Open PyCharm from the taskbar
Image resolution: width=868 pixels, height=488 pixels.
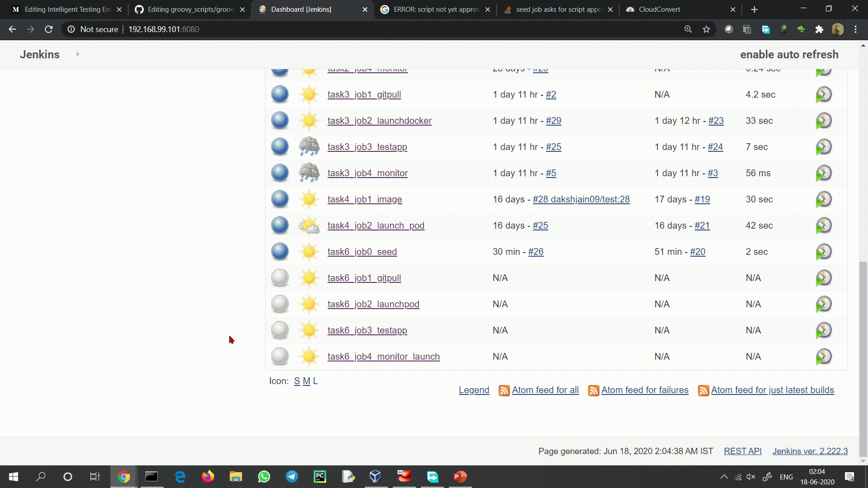tap(320, 477)
